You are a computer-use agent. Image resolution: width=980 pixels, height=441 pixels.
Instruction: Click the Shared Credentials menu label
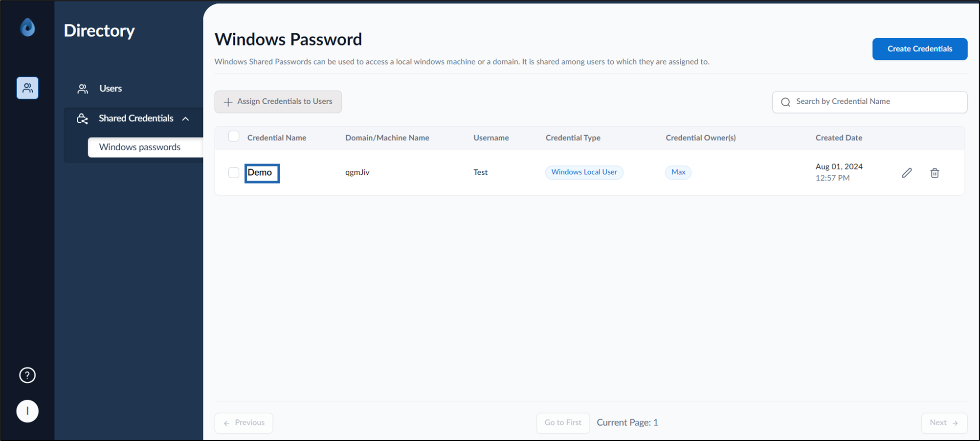click(x=136, y=118)
